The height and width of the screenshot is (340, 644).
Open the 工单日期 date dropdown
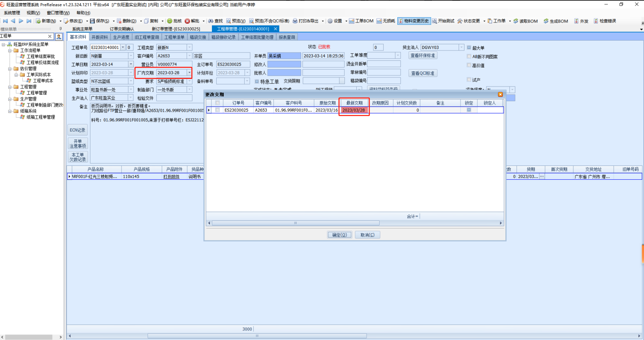pyautogui.click(x=131, y=64)
